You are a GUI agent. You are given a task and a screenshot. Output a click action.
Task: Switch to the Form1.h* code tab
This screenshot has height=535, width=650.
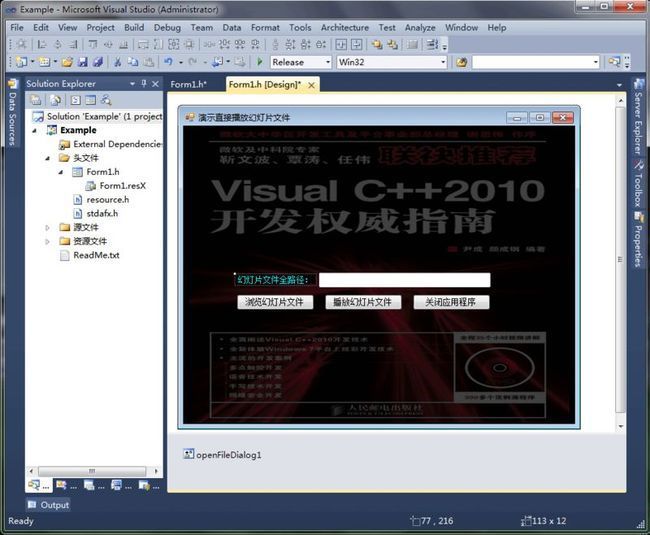[189, 84]
